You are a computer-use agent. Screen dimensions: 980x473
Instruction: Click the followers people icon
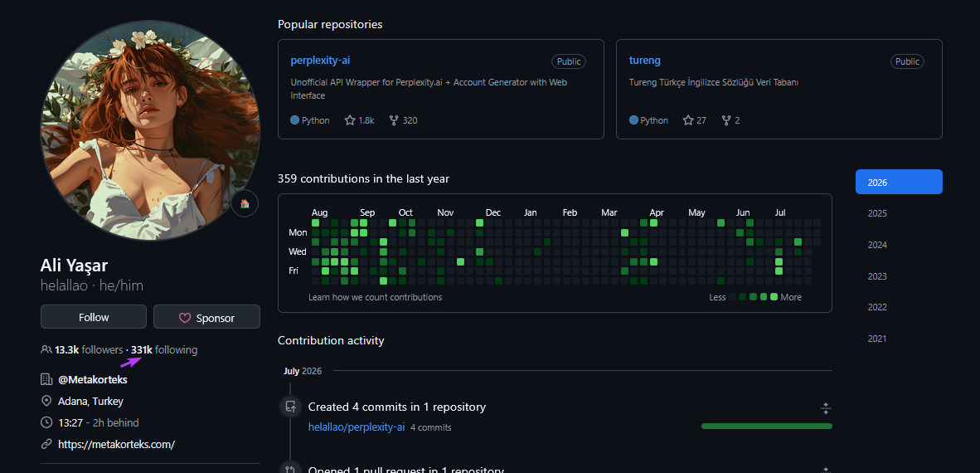pos(46,349)
